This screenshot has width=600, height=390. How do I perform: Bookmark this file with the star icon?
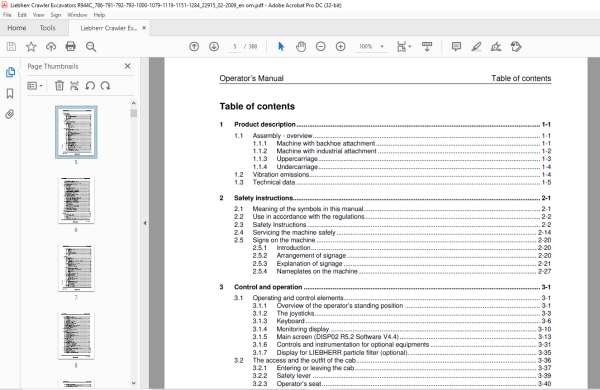[x=31, y=47]
